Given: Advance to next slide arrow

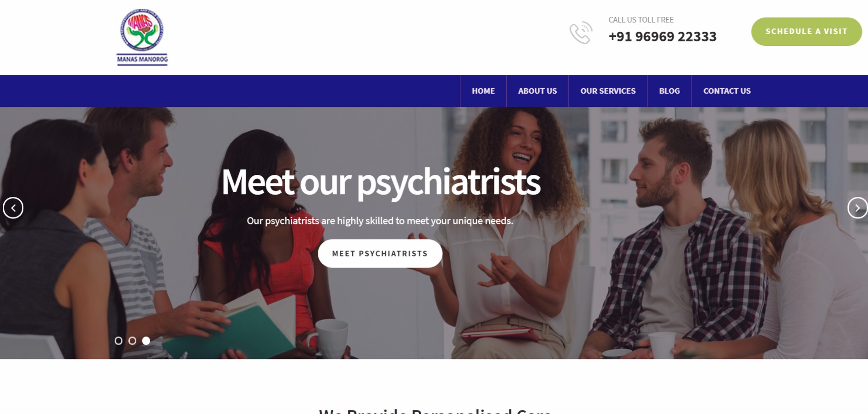Looking at the screenshot, I should pos(857,208).
